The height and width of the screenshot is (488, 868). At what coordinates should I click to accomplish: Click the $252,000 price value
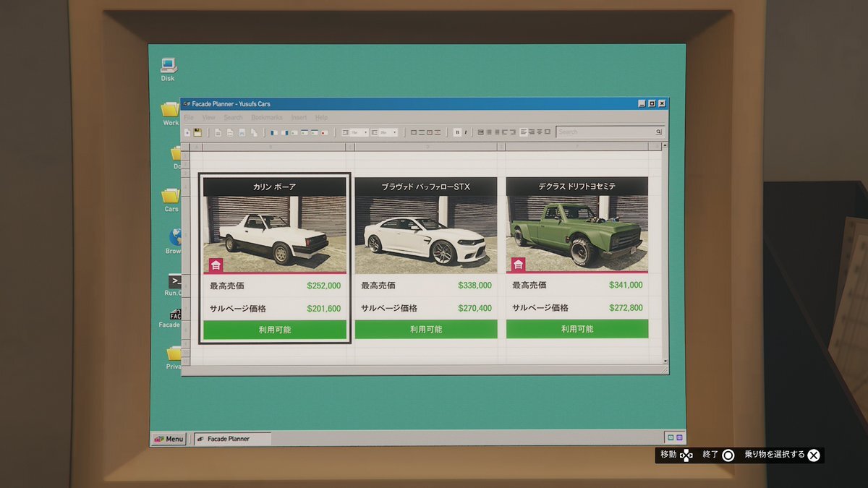(323, 286)
